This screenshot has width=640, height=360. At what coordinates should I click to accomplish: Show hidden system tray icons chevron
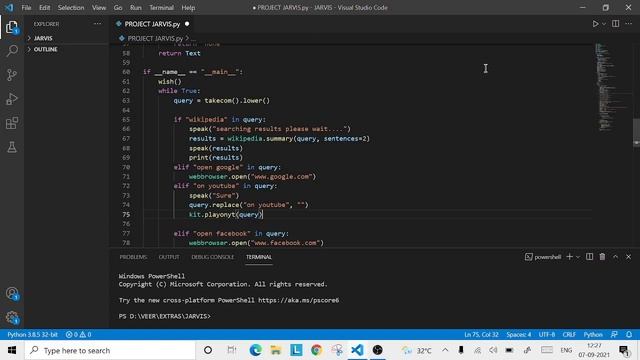(x=445, y=350)
